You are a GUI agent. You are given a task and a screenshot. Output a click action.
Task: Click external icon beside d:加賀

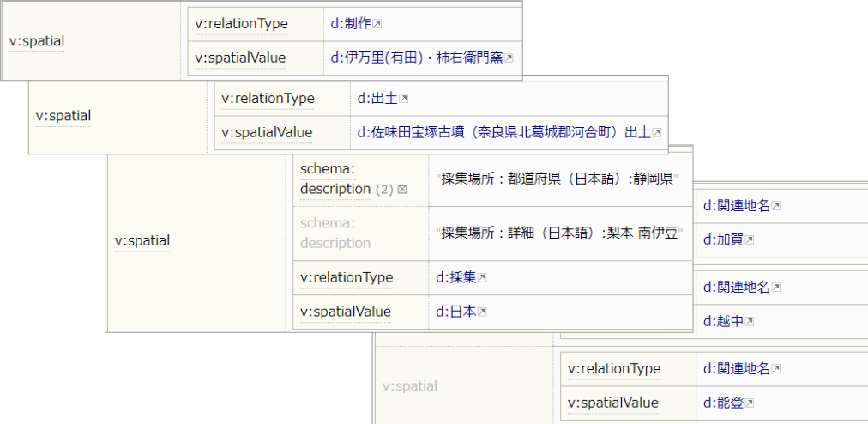coord(750,239)
